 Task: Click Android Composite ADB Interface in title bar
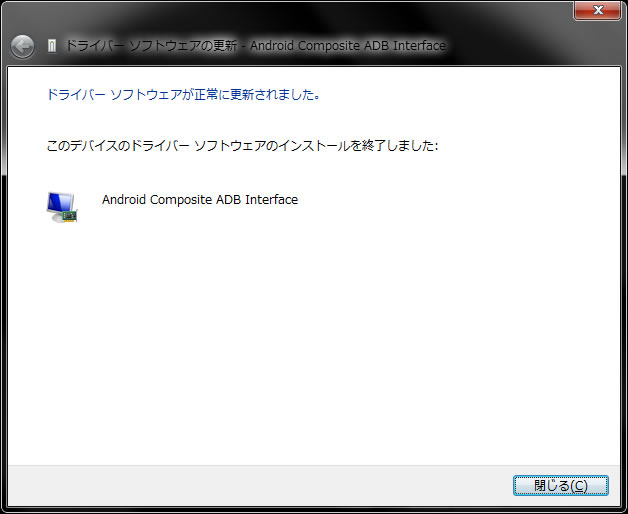coord(348,46)
